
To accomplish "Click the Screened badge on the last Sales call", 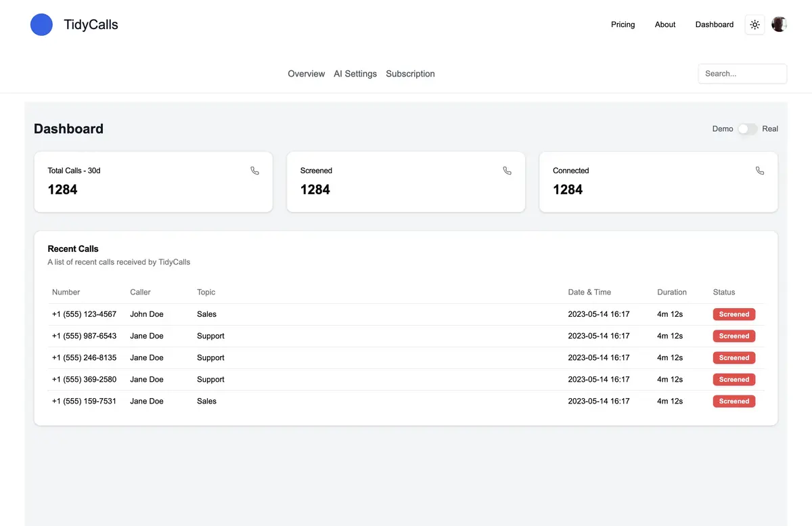I will (x=734, y=401).
